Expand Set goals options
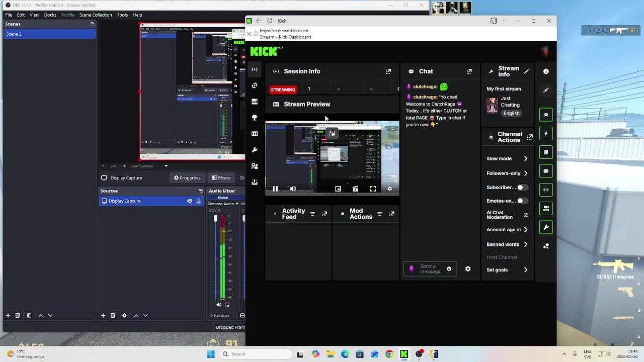644x362 pixels. click(x=526, y=270)
